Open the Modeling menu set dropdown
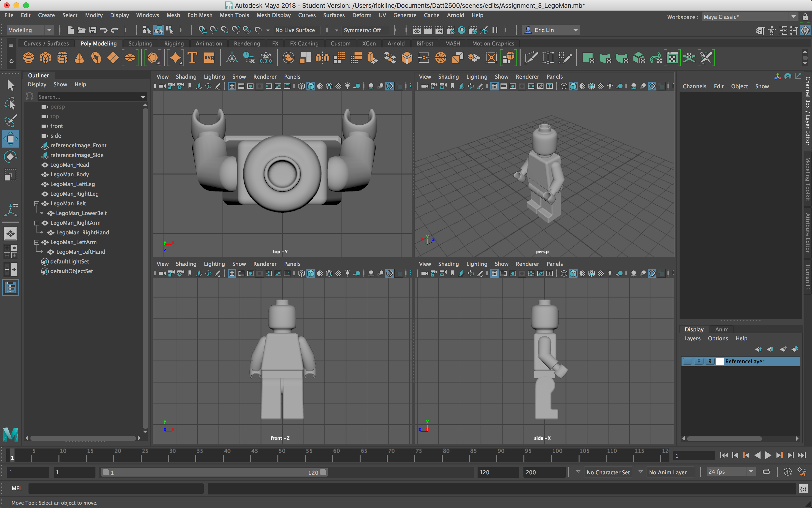Viewport: 812px width, 508px height. tap(30, 30)
